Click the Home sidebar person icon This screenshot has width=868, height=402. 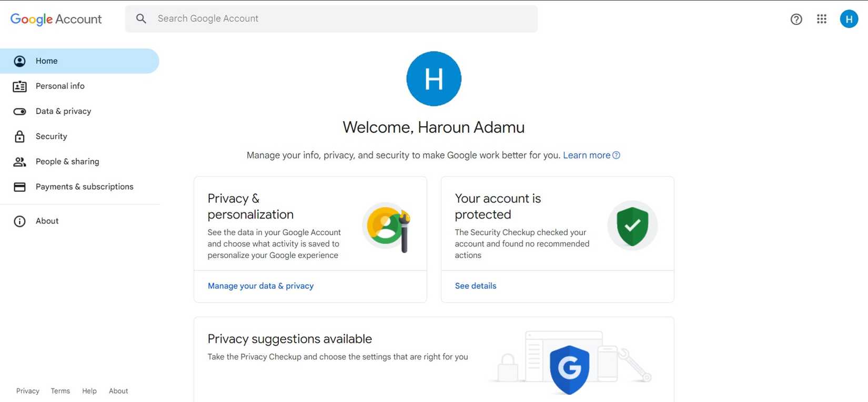pyautogui.click(x=19, y=61)
